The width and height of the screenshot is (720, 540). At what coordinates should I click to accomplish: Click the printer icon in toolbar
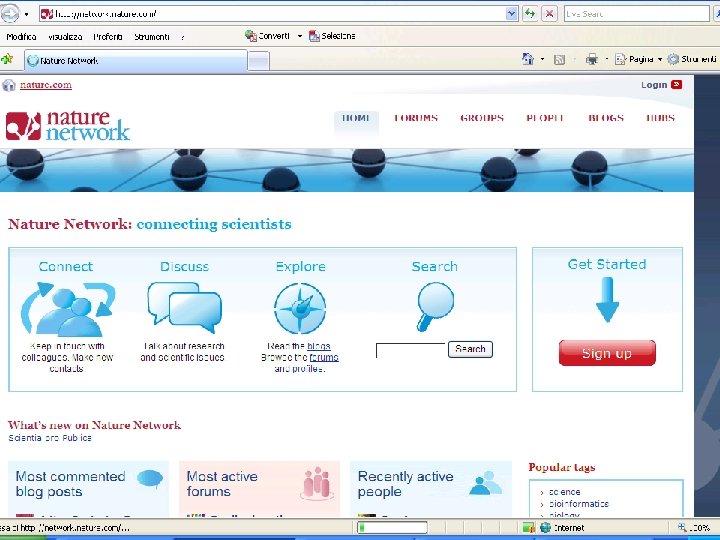[x=591, y=59]
